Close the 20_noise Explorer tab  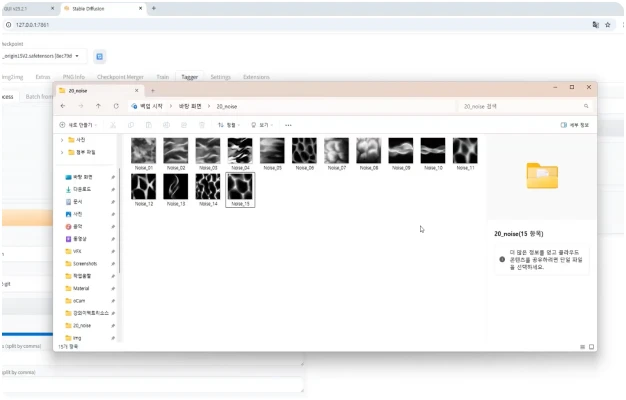tap(137, 91)
